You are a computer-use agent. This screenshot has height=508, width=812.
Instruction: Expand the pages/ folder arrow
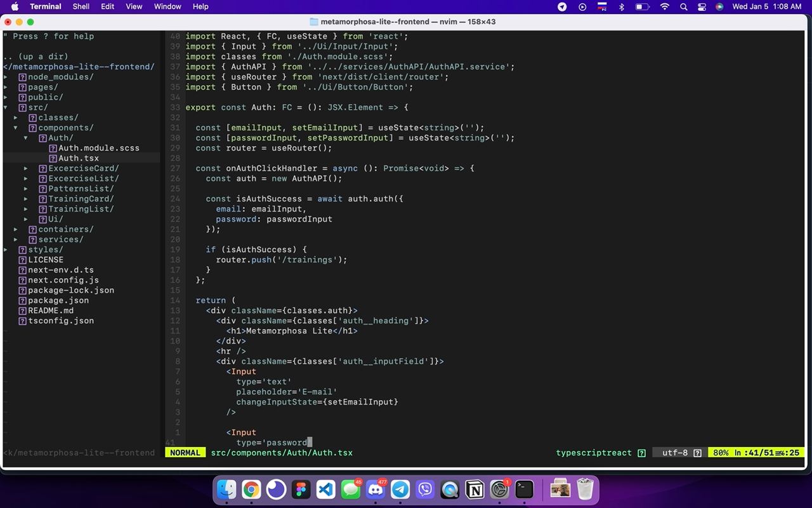point(6,87)
